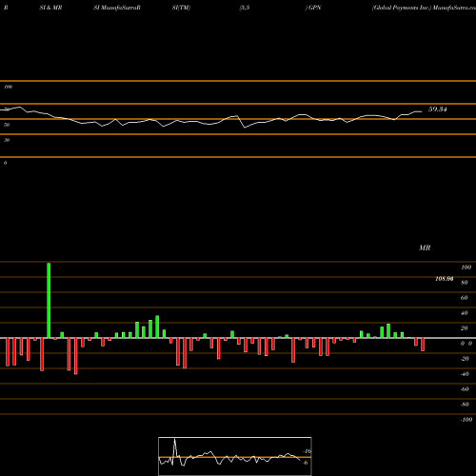
Task: Click the 100 axis label in RSI panel
Action: click(x=9, y=87)
